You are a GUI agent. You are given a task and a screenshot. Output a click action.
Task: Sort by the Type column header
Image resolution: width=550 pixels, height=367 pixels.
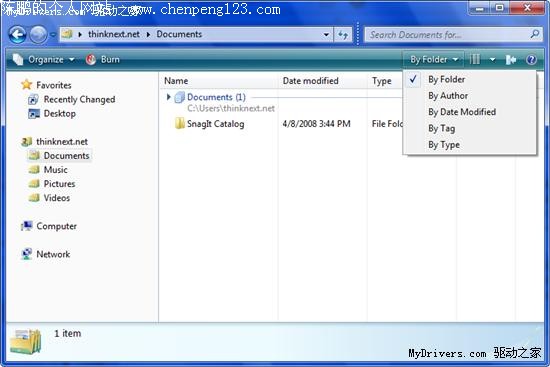coord(385,81)
